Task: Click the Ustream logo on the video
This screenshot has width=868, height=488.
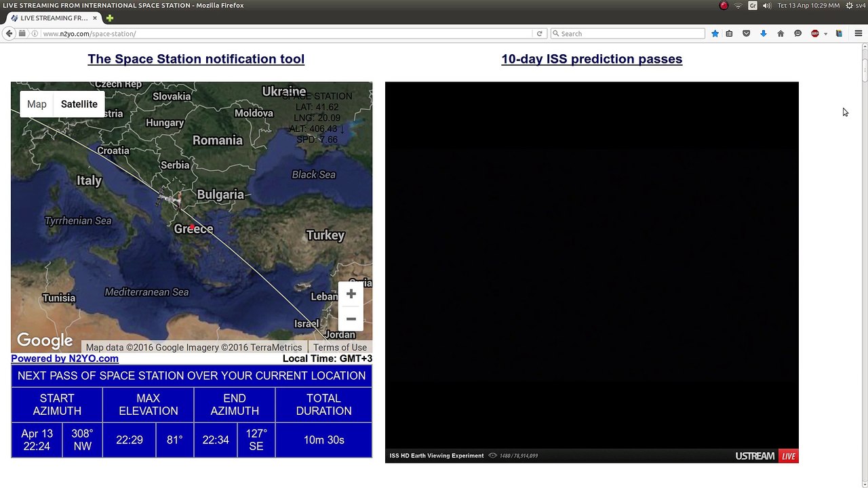Action: pos(755,456)
